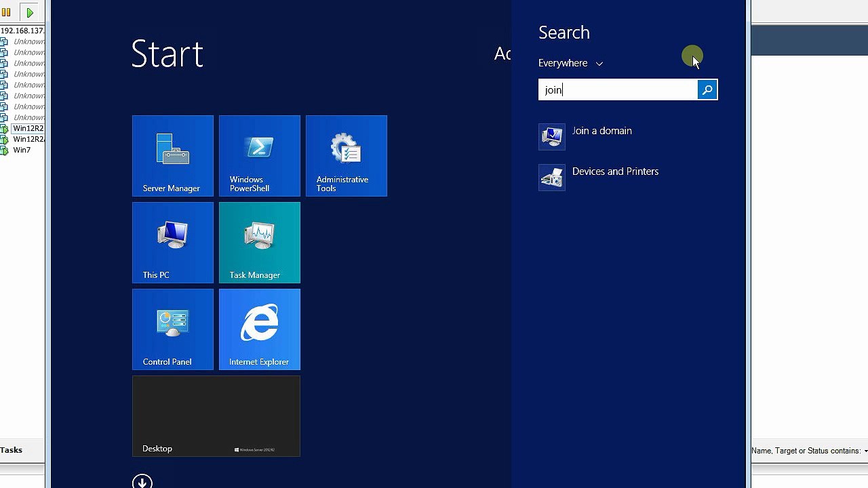Select the highlighted Win12R2 virtual machine
The image size is (868, 488).
point(28,128)
